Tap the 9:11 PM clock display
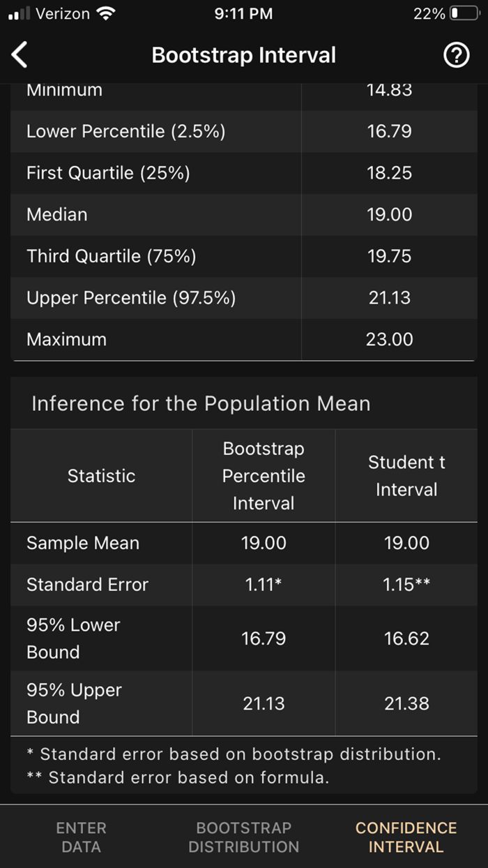This screenshot has height=868, width=488. point(243,13)
